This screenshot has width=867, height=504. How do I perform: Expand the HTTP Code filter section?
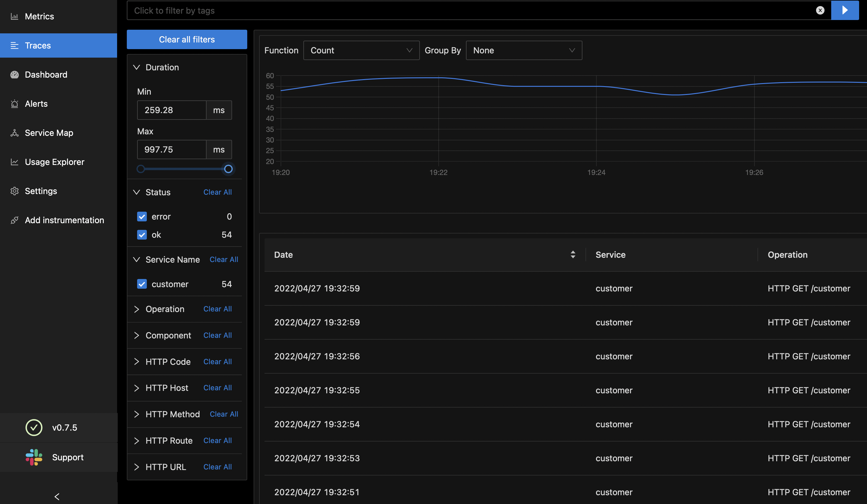coord(137,361)
